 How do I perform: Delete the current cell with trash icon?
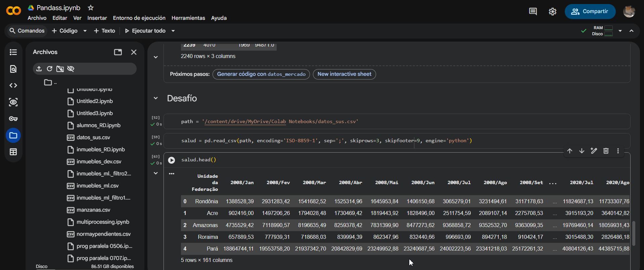(606, 151)
